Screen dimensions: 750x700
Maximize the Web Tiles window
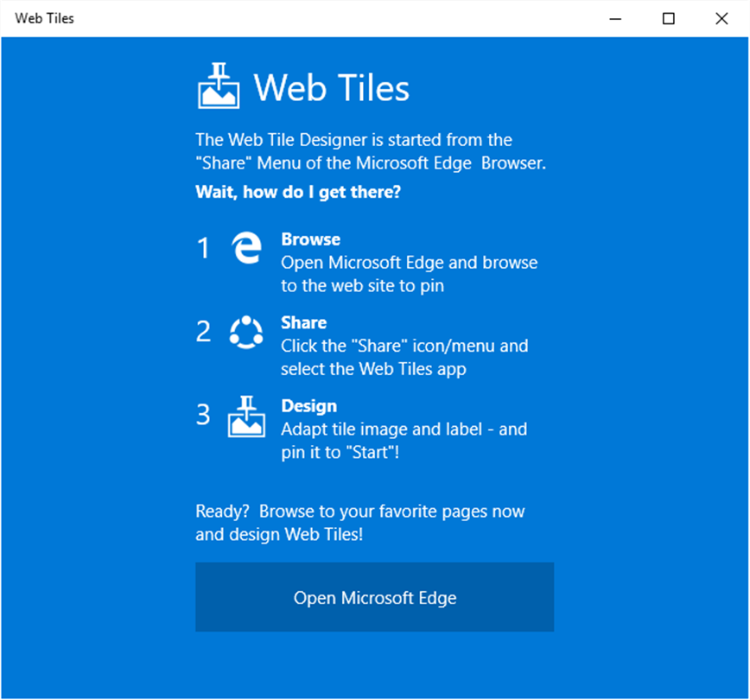(669, 19)
